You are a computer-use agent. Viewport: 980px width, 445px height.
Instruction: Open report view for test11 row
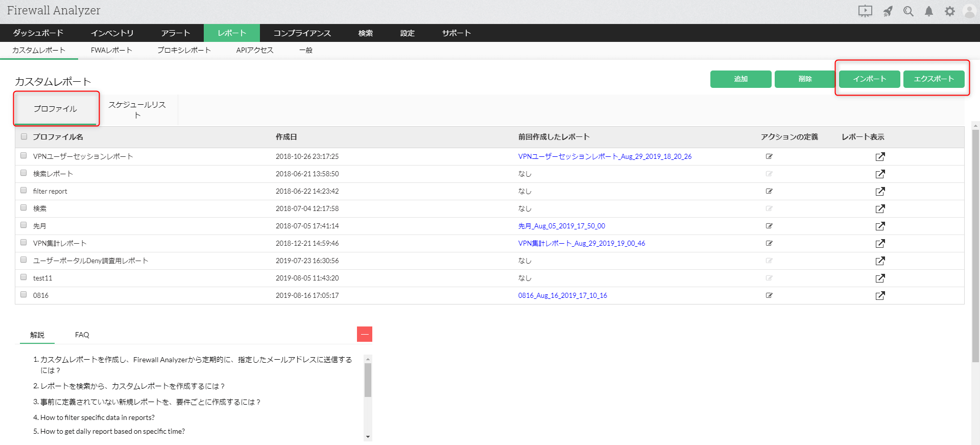[x=880, y=278]
